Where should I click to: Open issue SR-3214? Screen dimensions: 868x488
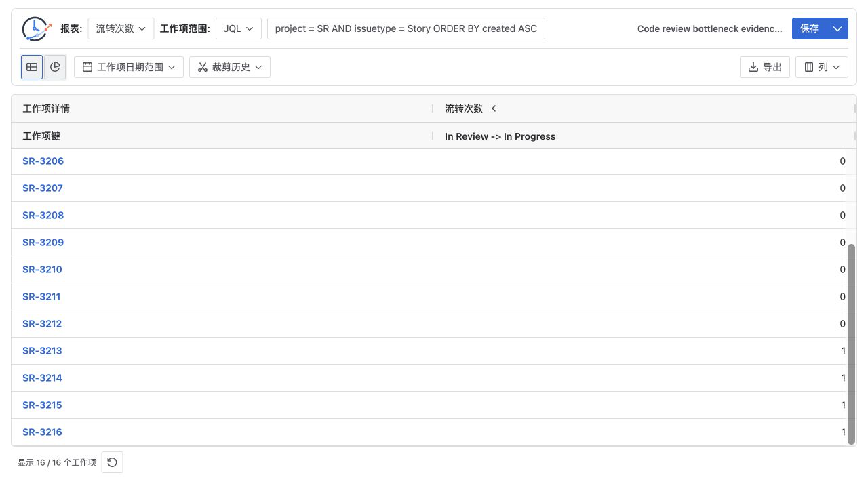point(42,378)
